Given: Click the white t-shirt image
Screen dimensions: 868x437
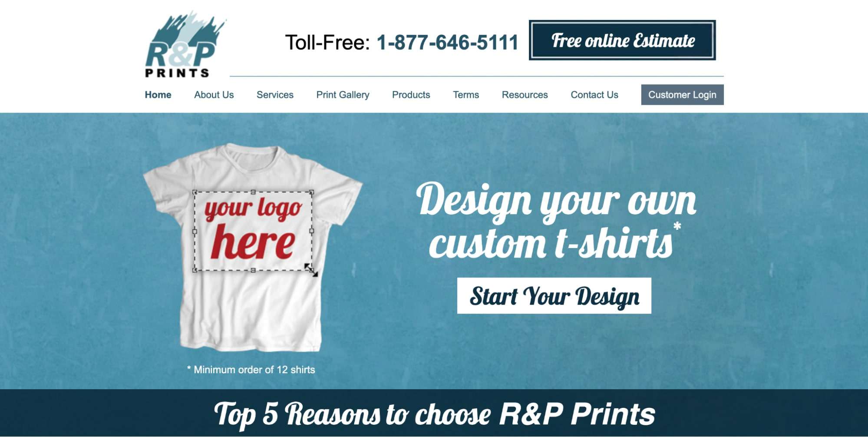Looking at the screenshot, I should point(253,248).
